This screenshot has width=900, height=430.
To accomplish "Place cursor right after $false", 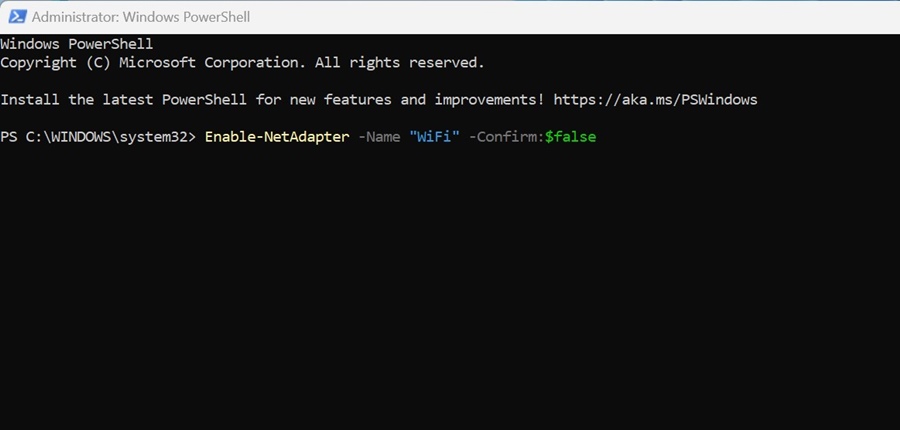I will pyautogui.click(x=598, y=137).
